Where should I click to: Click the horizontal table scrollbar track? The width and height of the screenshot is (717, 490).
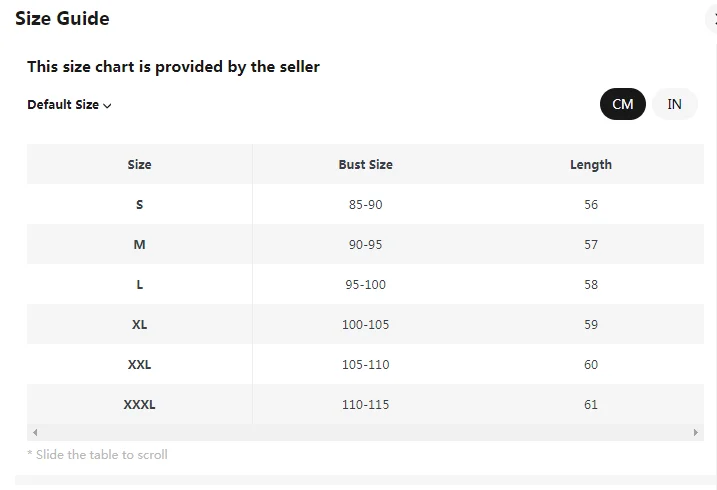(x=365, y=433)
